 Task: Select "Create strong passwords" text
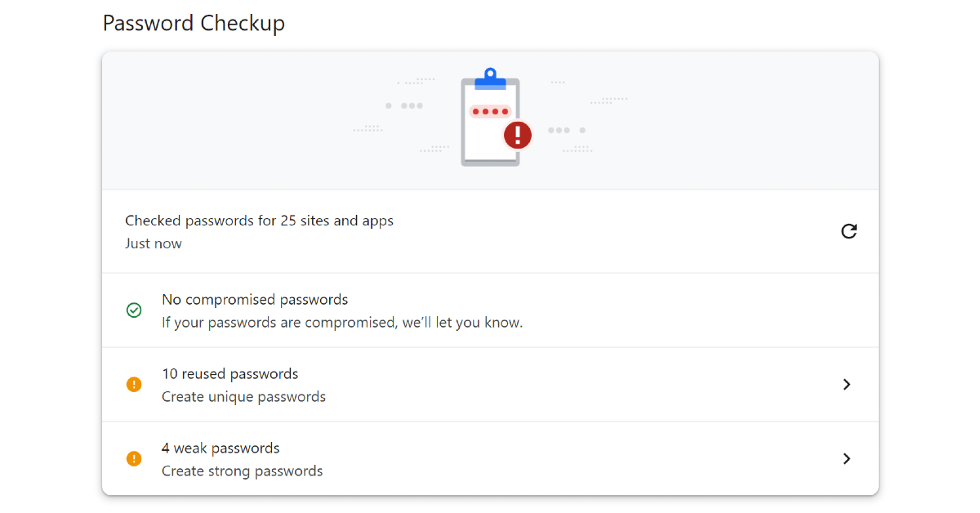[x=242, y=471]
